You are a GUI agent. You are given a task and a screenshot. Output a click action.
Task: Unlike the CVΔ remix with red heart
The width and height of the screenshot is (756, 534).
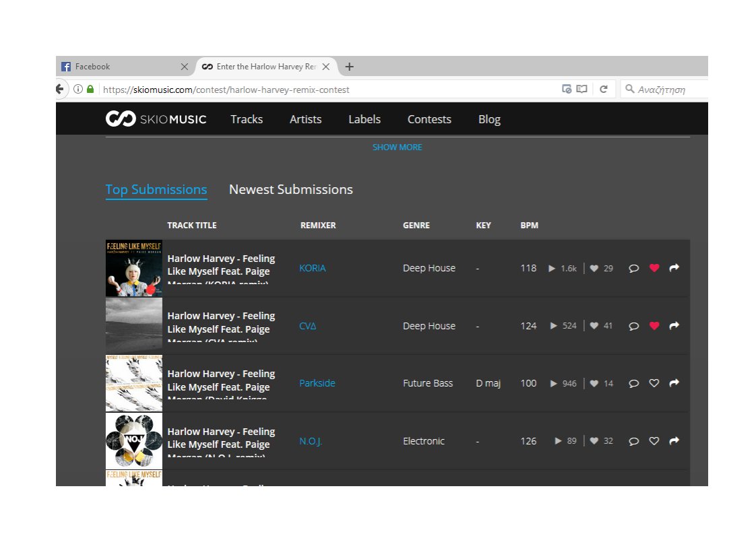pyautogui.click(x=654, y=326)
